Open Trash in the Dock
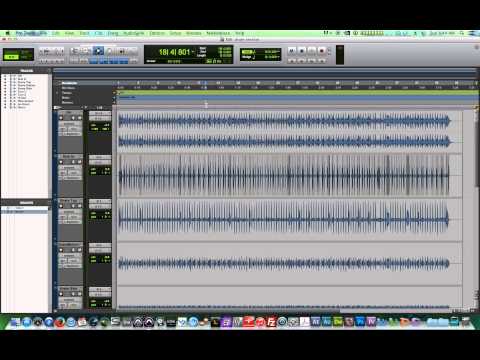The image size is (480, 360). (466, 322)
